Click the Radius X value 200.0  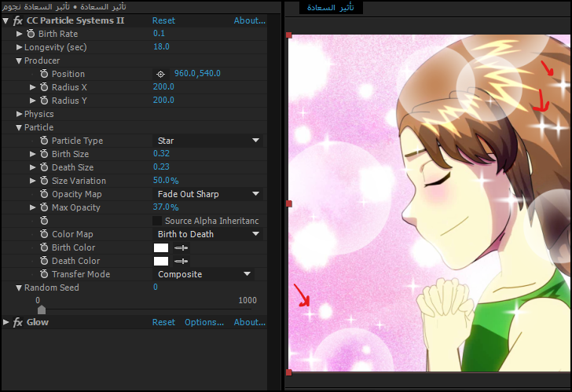click(163, 86)
